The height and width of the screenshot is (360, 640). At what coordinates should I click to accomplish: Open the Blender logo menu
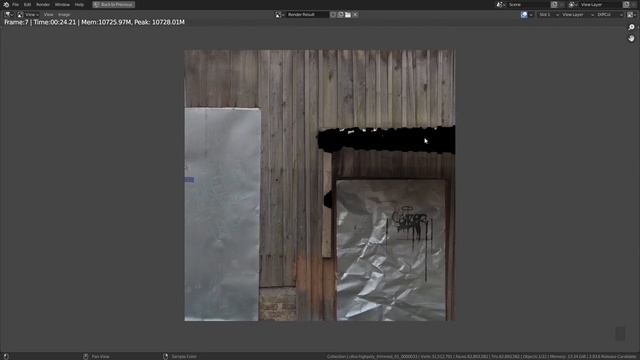pyautogui.click(x=6, y=4)
